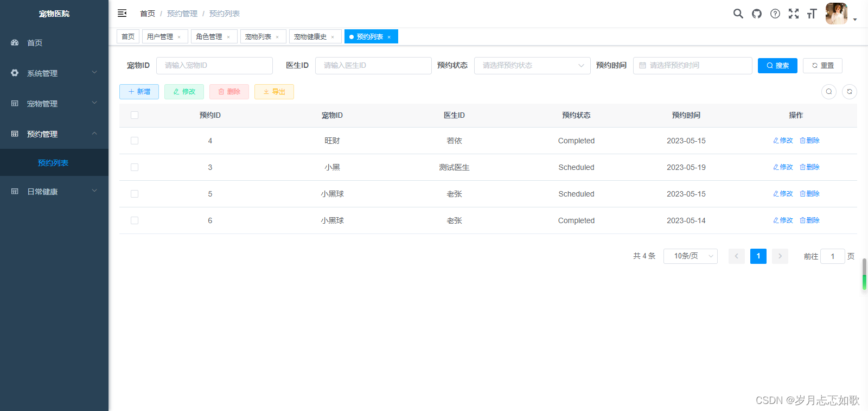Click the red 删除 toolbar button
This screenshot has width=868, height=411.
pyautogui.click(x=229, y=92)
